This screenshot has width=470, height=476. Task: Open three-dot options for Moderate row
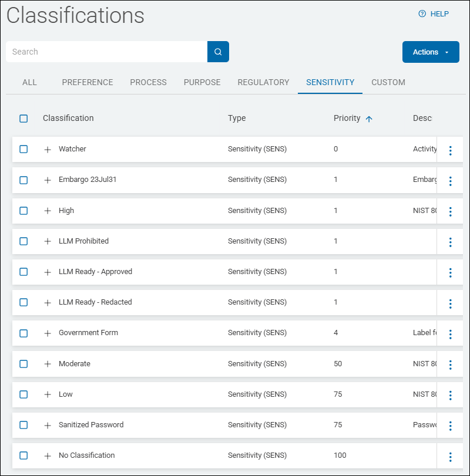point(450,364)
